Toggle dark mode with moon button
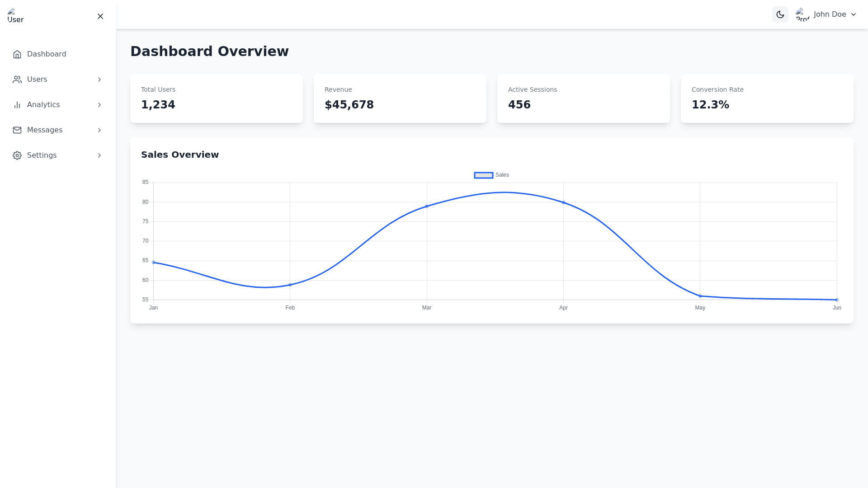This screenshot has height=488, width=868. [780, 14]
